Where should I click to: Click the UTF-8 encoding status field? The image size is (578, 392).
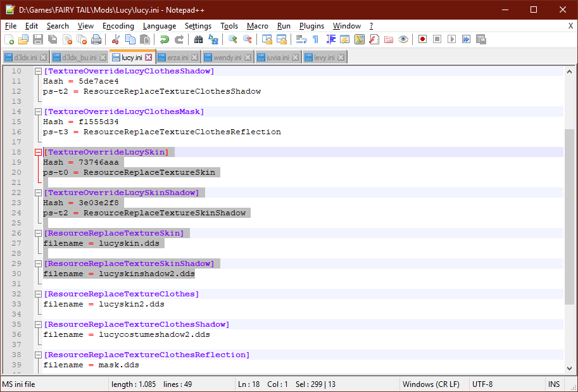point(506,384)
